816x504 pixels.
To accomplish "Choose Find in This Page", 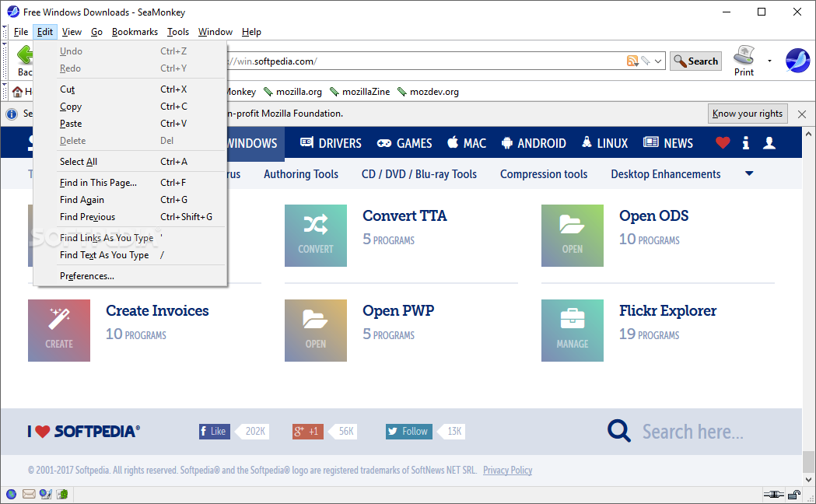I will [130, 183].
